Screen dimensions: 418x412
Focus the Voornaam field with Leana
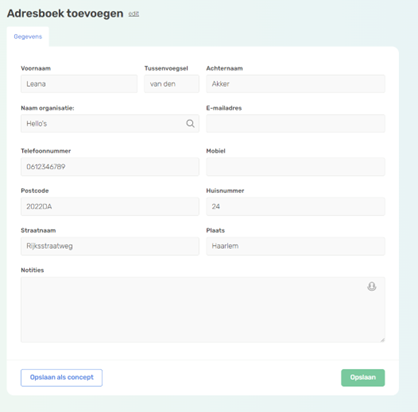coord(79,84)
